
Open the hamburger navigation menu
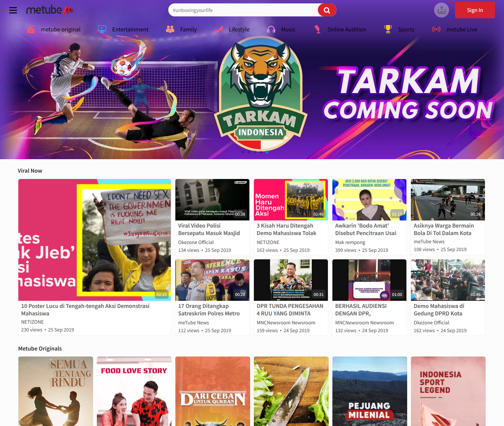coord(13,10)
